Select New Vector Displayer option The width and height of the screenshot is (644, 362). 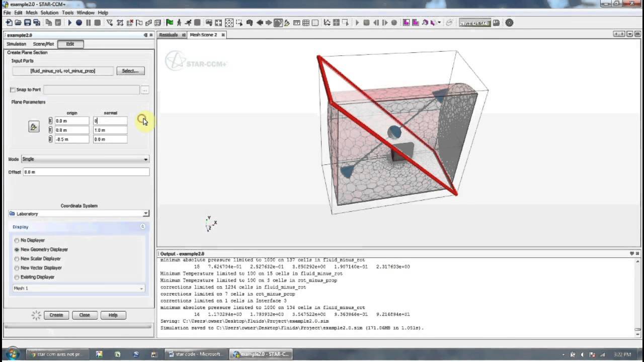(x=17, y=268)
